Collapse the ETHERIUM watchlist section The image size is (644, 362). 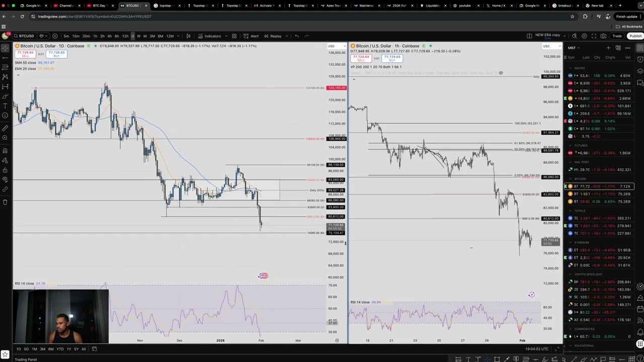tap(571, 242)
